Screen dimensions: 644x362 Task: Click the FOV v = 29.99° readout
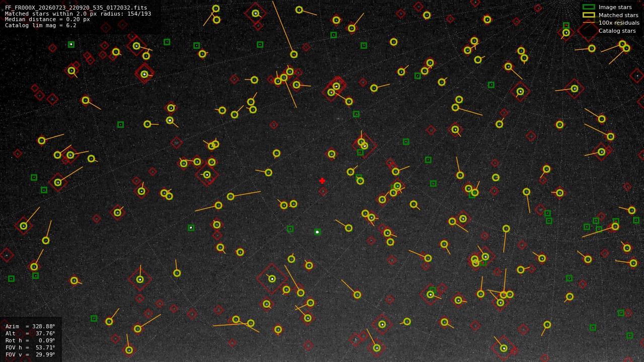(x=30, y=354)
